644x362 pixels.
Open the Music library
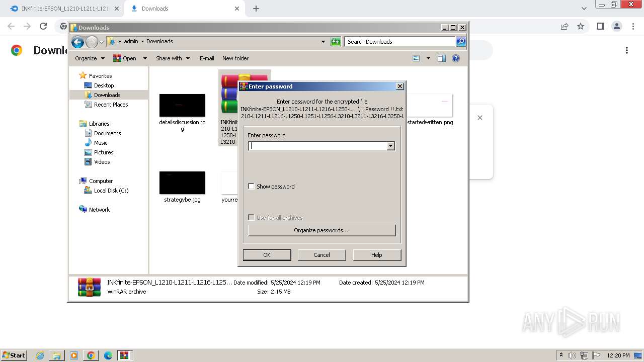[x=101, y=143]
